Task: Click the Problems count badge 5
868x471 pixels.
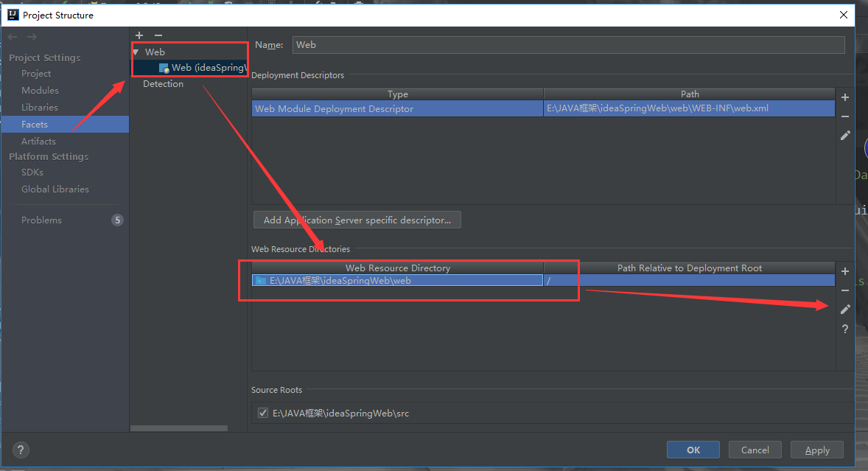Action: [x=117, y=220]
